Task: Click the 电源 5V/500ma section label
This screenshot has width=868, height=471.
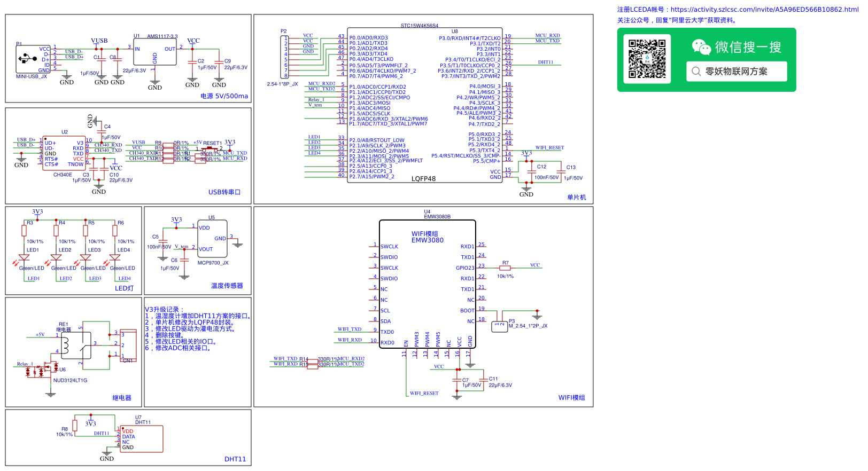Action: click(224, 96)
